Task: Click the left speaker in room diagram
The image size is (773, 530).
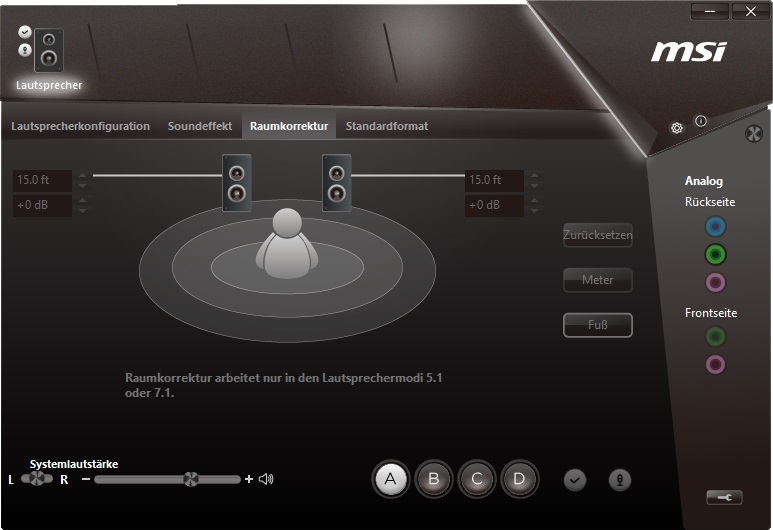Action: 237,182
